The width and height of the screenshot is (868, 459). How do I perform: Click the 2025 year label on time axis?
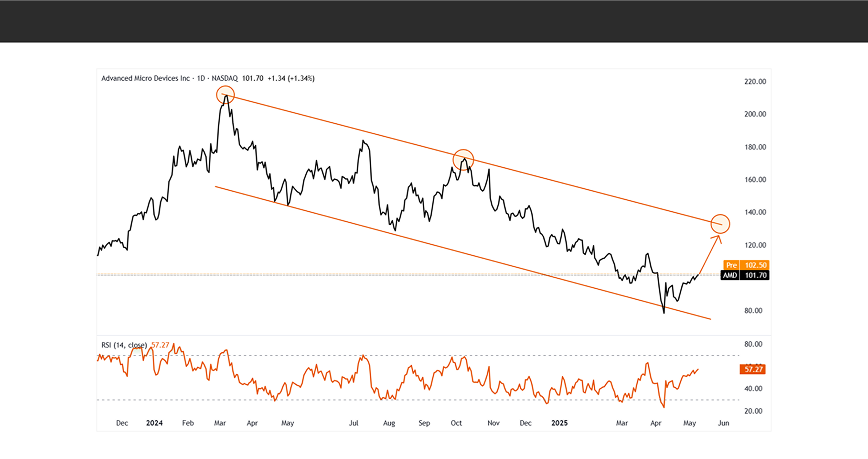coord(561,424)
